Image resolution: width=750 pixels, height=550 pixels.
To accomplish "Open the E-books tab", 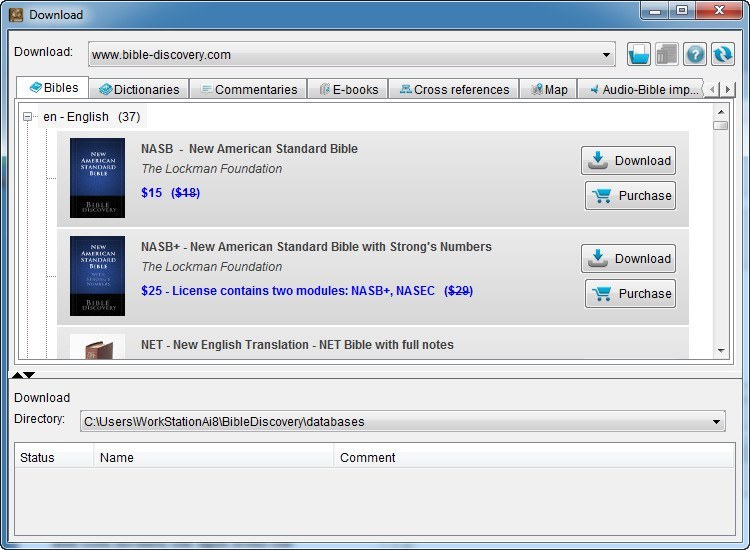I will click(348, 89).
